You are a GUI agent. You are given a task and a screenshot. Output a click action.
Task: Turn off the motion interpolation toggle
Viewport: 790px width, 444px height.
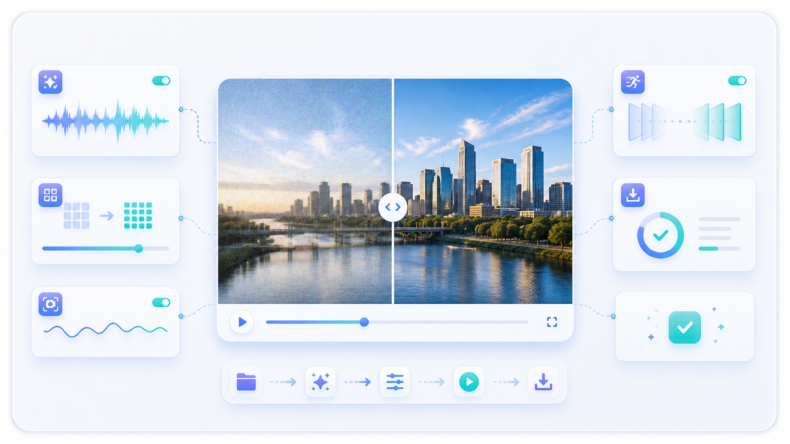coord(737,81)
